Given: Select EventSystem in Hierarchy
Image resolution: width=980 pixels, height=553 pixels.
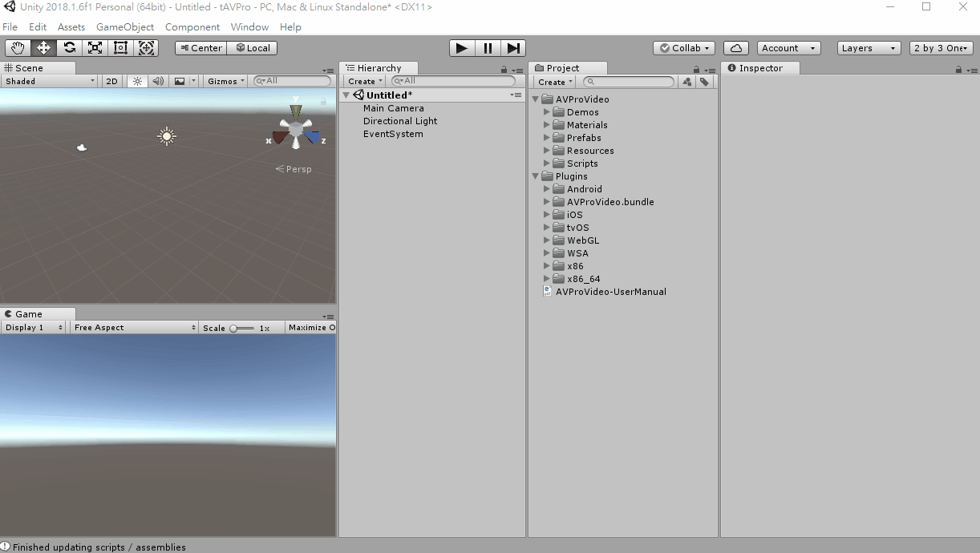Looking at the screenshot, I should coord(393,134).
